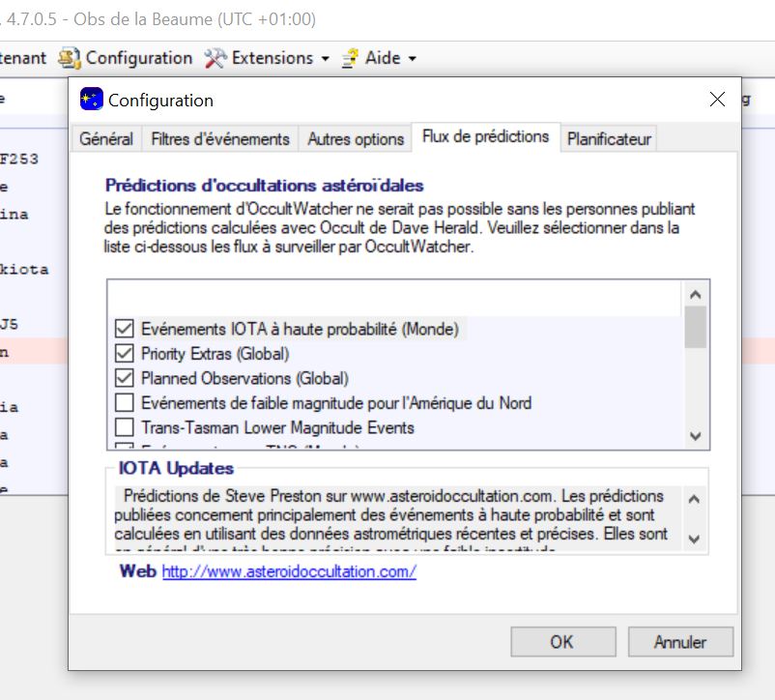Screen dimensions: 775x700
Task: Close the Configuration dialog
Action: point(717,100)
